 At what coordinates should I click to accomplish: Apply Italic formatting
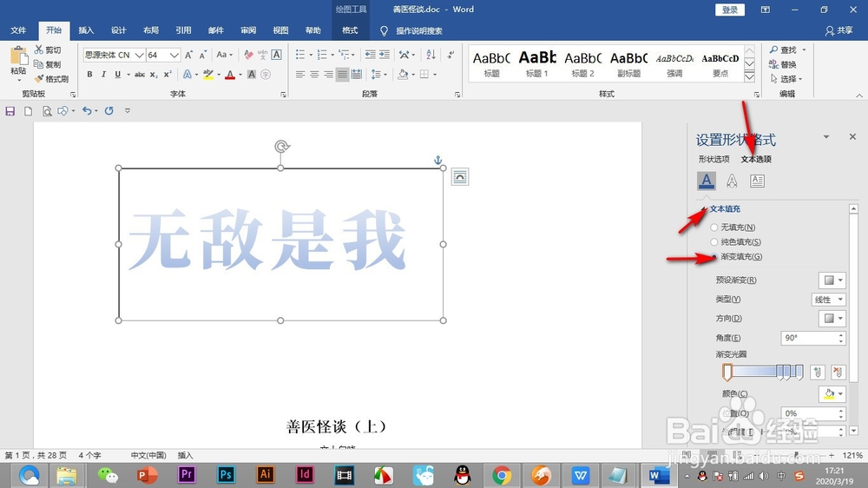point(103,74)
